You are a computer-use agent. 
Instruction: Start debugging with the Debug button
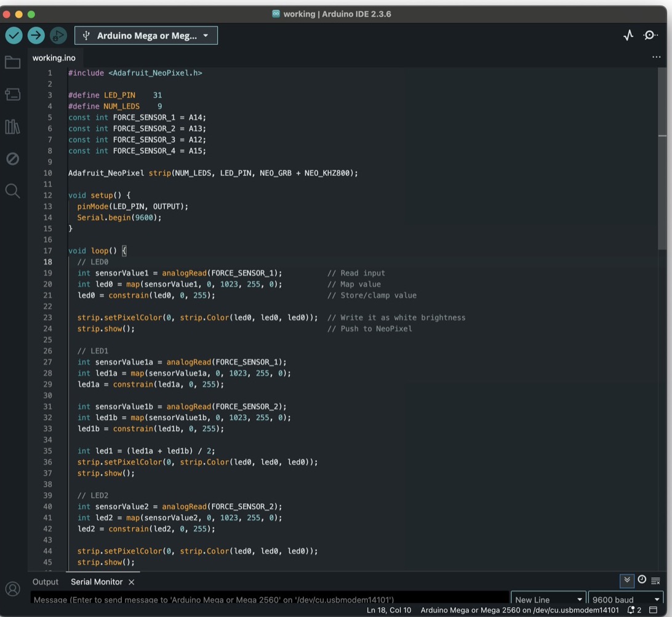(x=58, y=36)
